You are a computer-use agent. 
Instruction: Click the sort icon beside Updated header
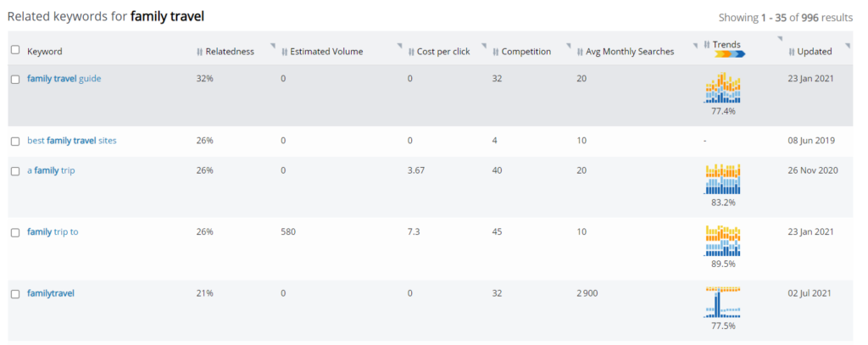tap(792, 52)
